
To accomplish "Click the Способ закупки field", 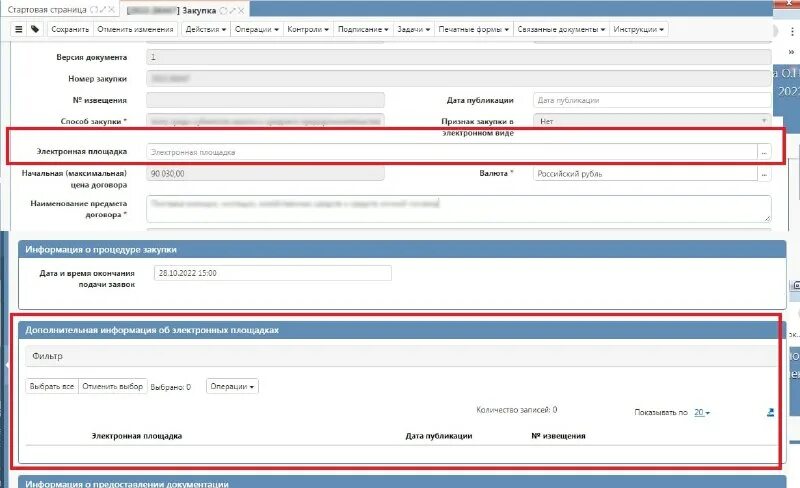I will tap(265, 121).
